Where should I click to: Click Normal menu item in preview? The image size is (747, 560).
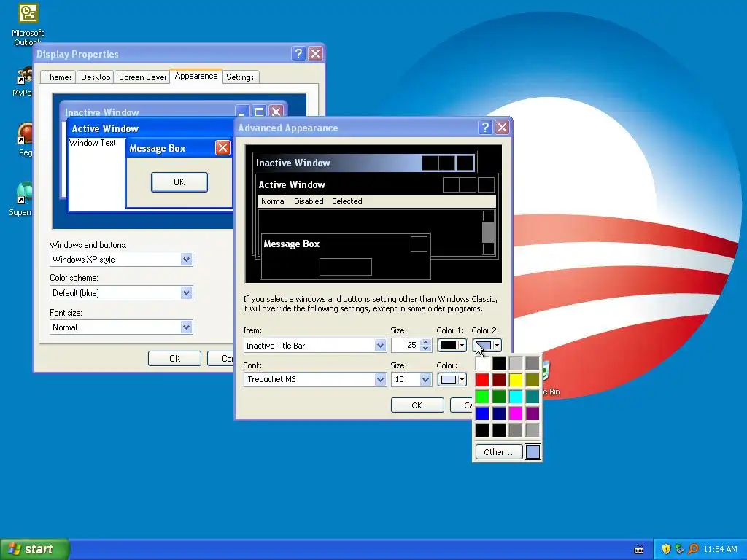click(274, 201)
